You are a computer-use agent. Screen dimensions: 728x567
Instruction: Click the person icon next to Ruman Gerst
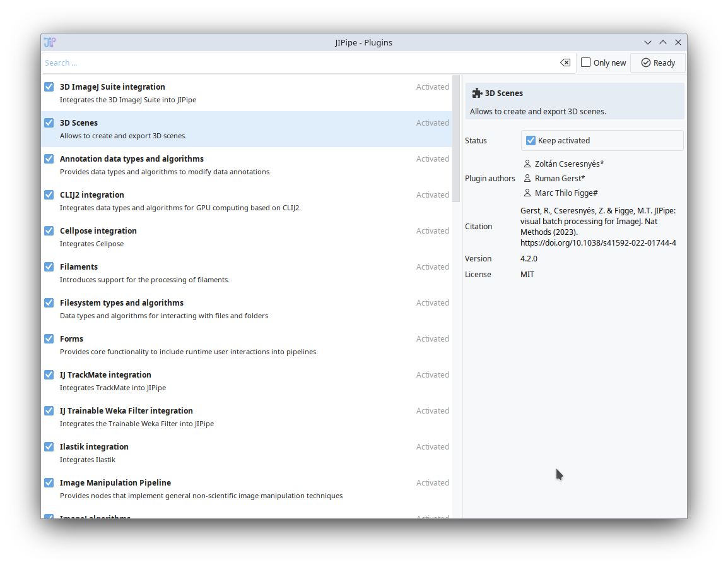tap(527, 179)
